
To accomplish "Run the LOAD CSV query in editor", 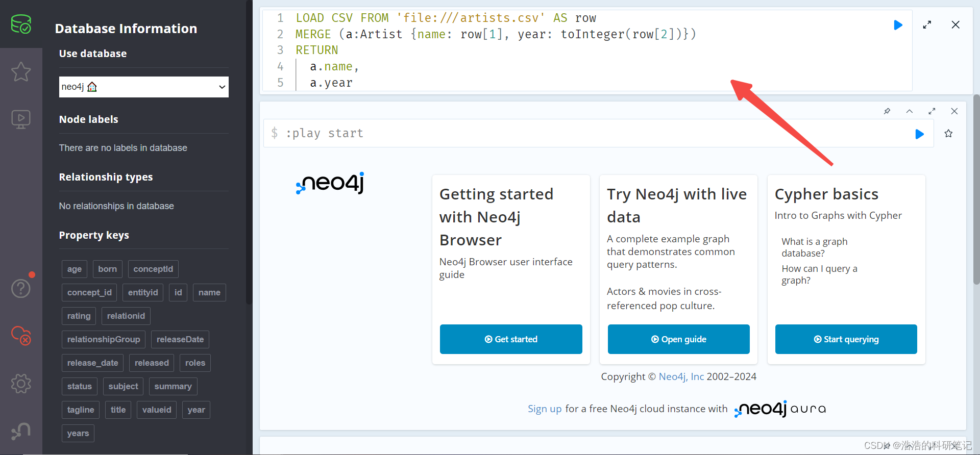I will (898, 25).
